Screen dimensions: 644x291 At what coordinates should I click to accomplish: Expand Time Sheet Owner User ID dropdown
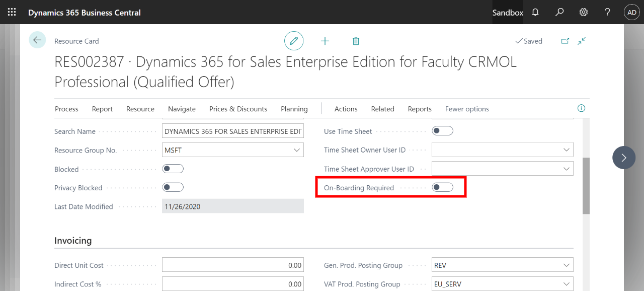coord(566,150)
